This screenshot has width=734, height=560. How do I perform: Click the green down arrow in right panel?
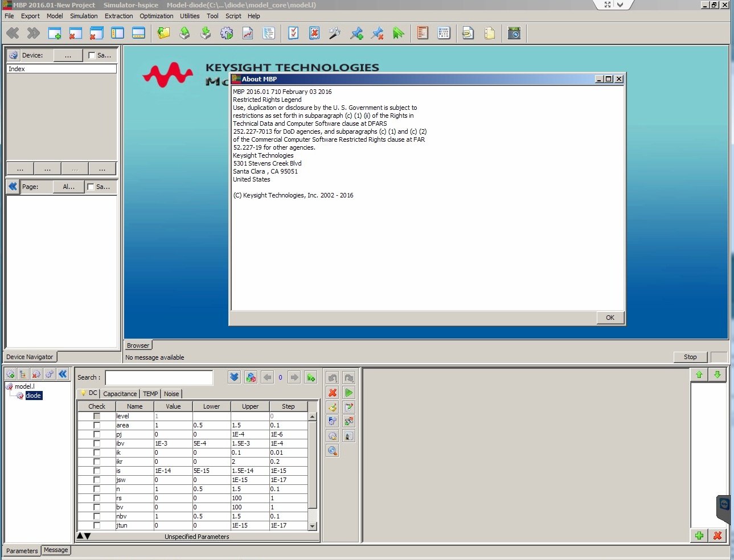pyautogui.click(x=717, y=374)
